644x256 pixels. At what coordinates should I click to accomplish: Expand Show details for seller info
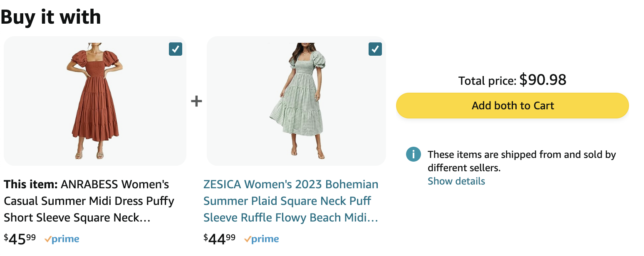click(x=456, y=181)
